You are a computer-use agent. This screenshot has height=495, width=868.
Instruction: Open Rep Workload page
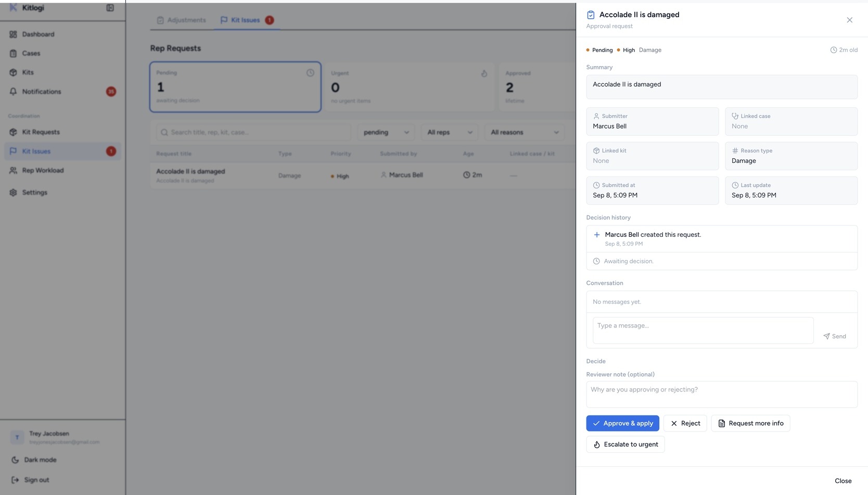tap(62, 170)
